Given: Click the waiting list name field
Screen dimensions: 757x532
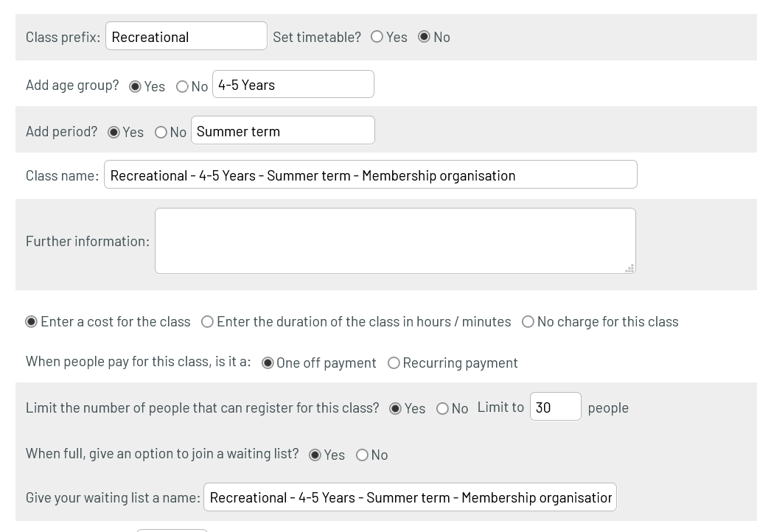Looking at the screenshot, I should coord(409,497).
